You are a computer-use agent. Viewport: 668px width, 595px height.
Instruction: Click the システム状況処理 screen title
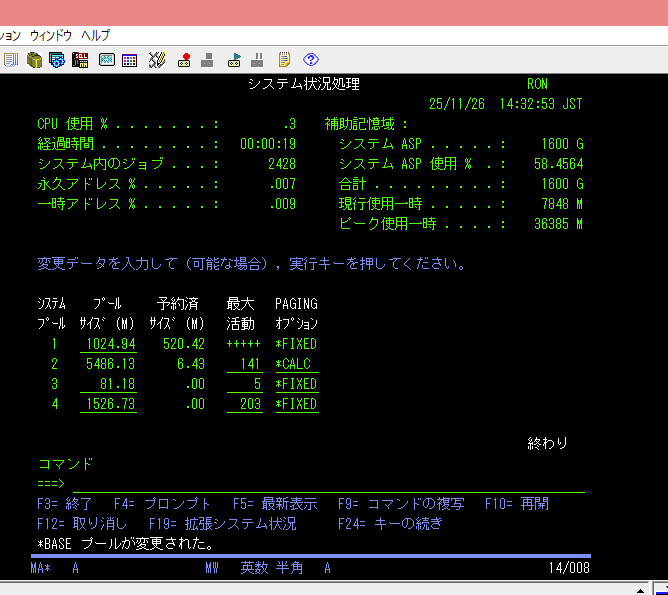[304, 84]
